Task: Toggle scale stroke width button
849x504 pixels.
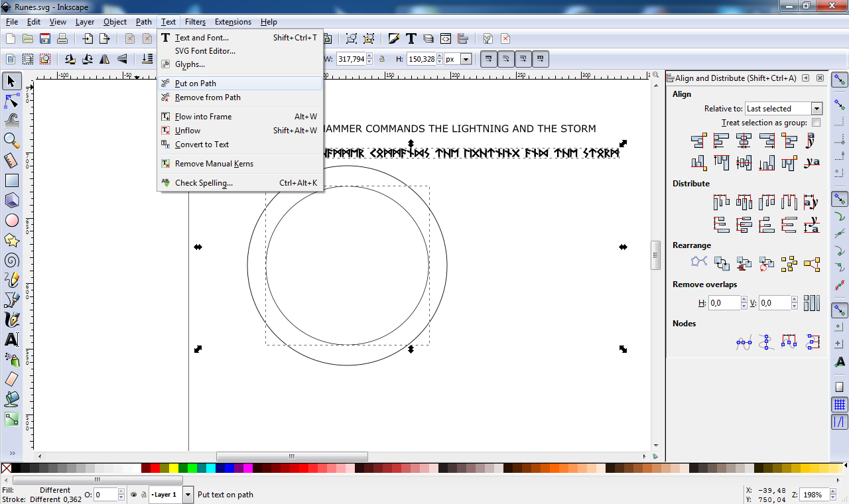Action: click(488, 59)
